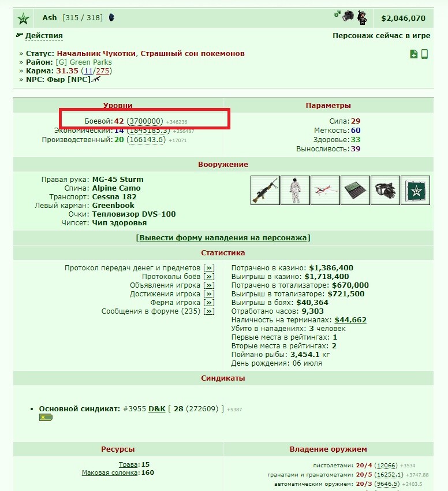
Task: Click the Синдикаты section header
Action: [223, 378]
